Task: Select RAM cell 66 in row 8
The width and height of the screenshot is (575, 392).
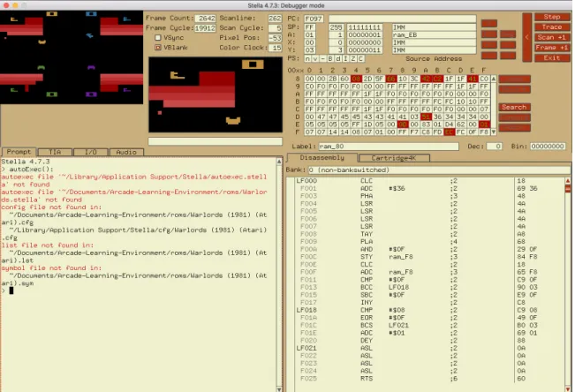Action: (x=391, y=79)
